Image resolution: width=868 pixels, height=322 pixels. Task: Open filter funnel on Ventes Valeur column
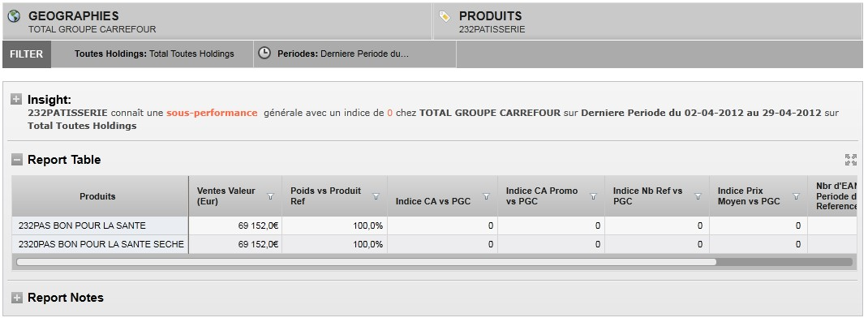click(x=271, y=196)
